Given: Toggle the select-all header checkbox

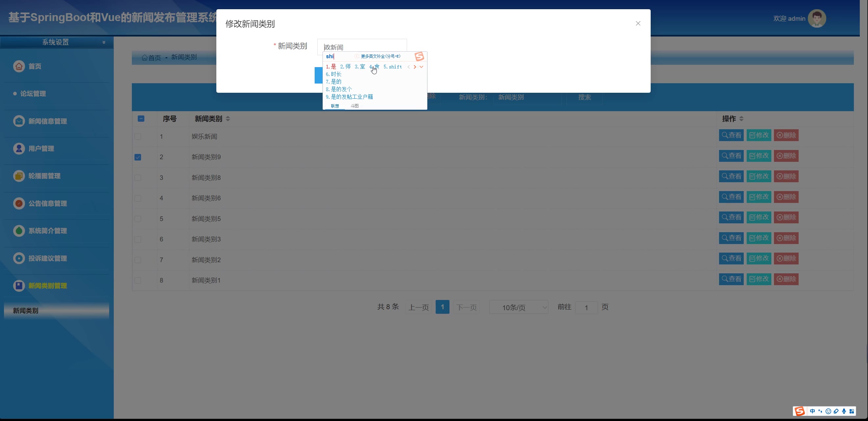Looking at the screenshot, I should click(x=141, y=119).
